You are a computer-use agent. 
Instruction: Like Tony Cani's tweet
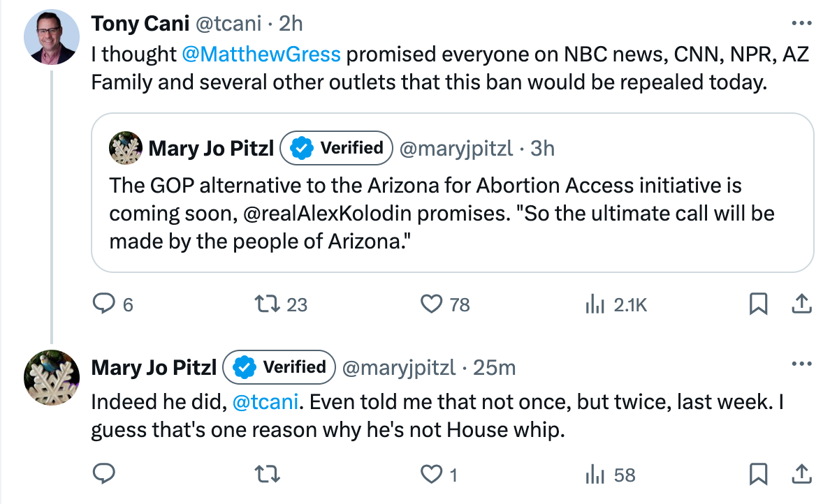tap(432, 304)
